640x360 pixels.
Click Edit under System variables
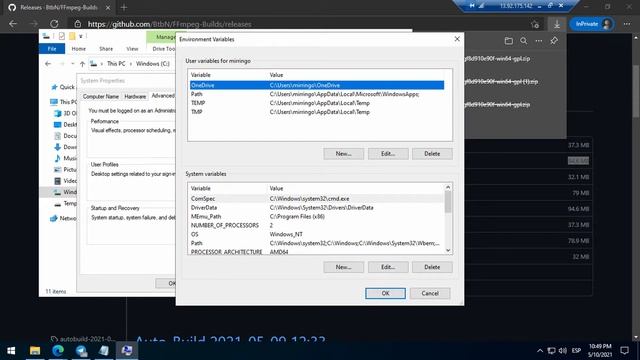tap(388, 267)
